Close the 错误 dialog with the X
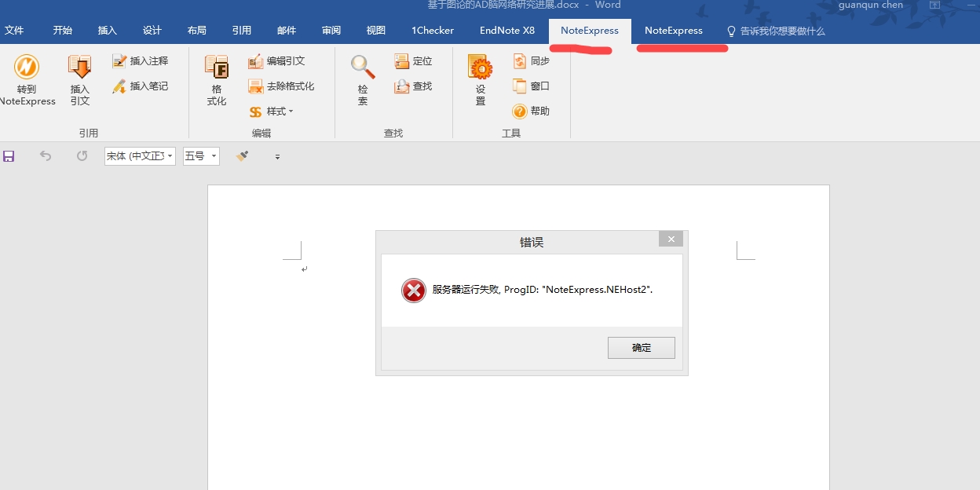 671,239
